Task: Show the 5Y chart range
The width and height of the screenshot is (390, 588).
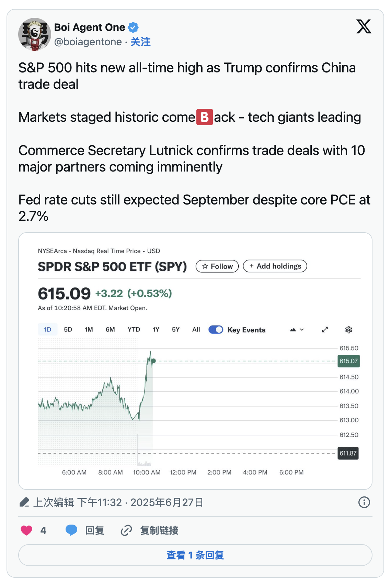Action: pyautogui.click(x=175, y=330)
